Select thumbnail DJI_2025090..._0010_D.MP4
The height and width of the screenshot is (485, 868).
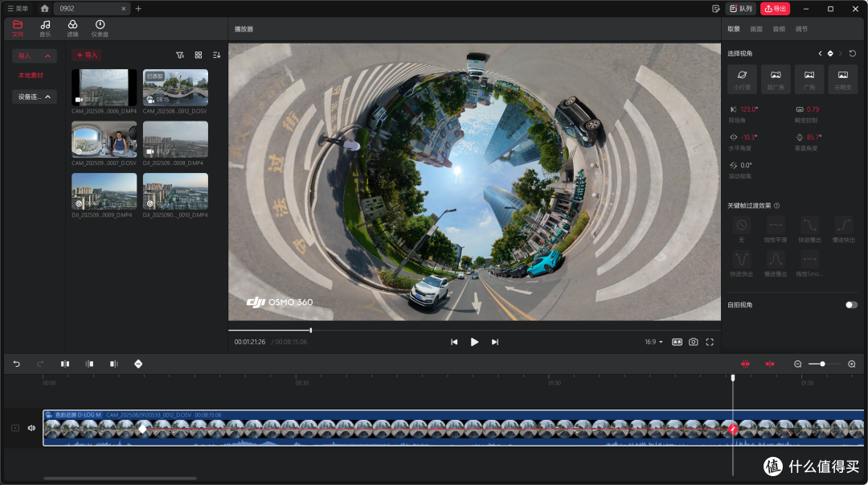tap(175, 191)
